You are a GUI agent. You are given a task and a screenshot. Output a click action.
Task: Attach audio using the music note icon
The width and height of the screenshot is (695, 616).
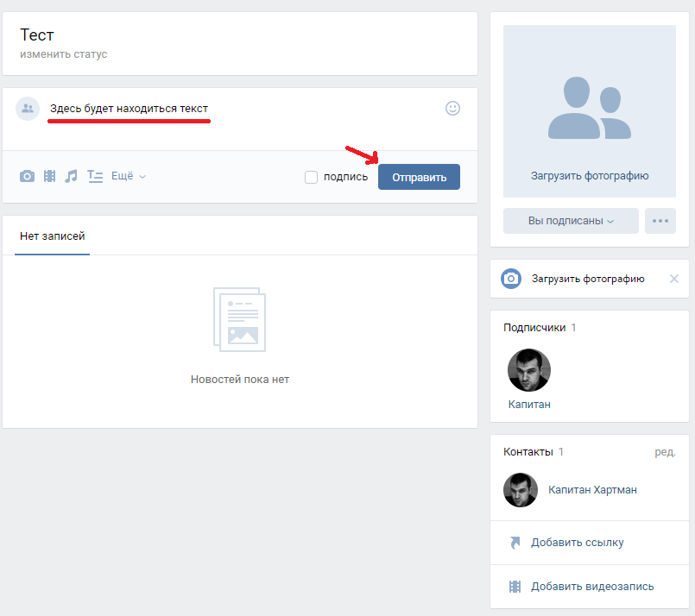pyautogui.click(x=72, y=176)
